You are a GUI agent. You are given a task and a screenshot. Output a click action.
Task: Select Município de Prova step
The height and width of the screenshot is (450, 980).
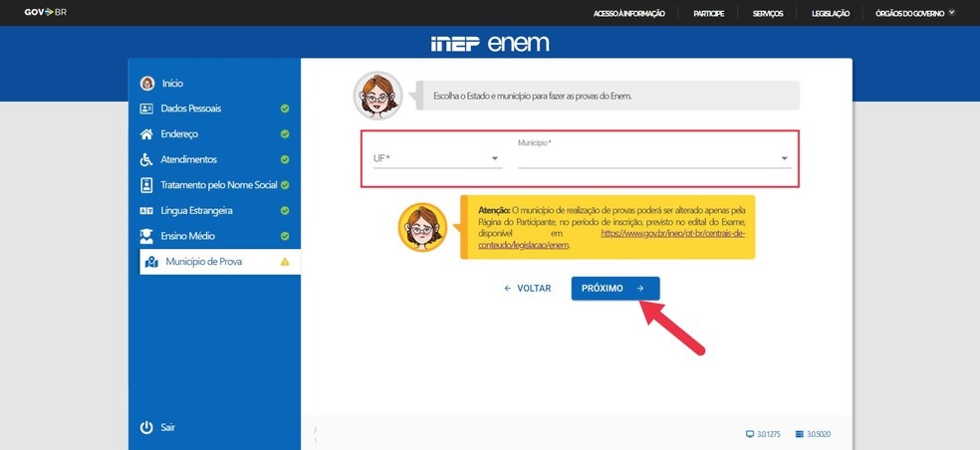220,262
